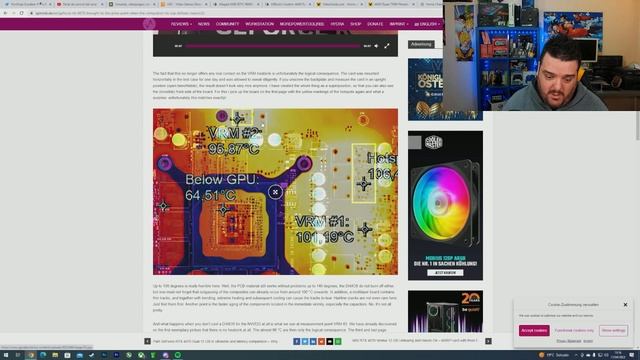Viewport: 640px width, 360px height.
Task: Open the COMMUNITY menu item
Action: click(227, 24)
